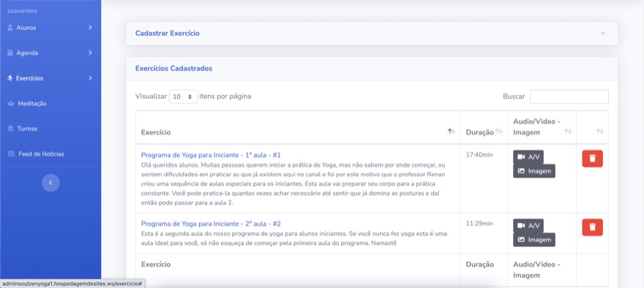Click the Feed de Notícias icon
This screenshot has width=644, height=288.
pyautogui.click(x=11, y=154)
